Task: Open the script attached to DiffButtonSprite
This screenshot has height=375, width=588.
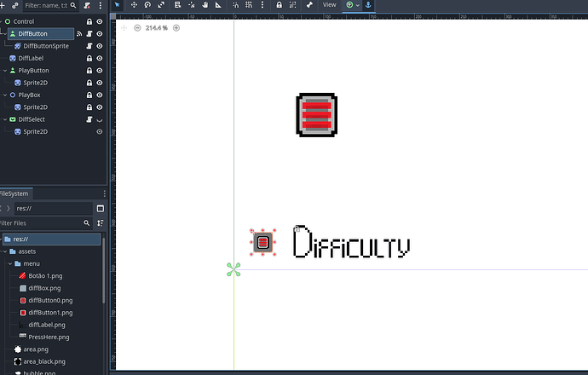Action: point(89,46)
